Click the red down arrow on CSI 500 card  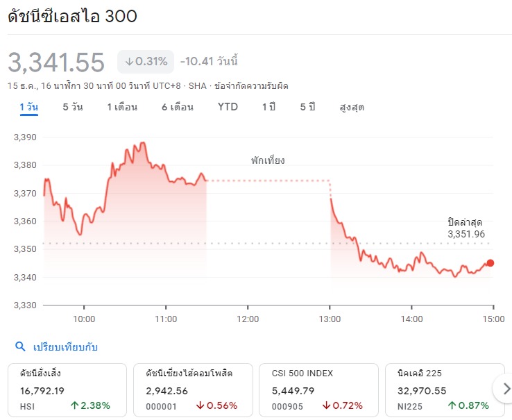tap(326, 405)
